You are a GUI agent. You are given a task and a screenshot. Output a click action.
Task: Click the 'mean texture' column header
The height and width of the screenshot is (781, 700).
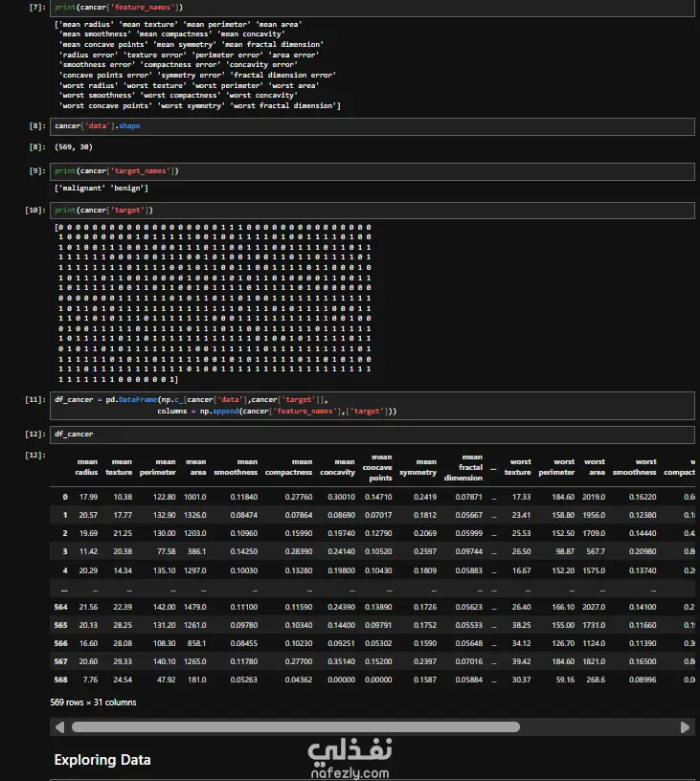(119, 467)
